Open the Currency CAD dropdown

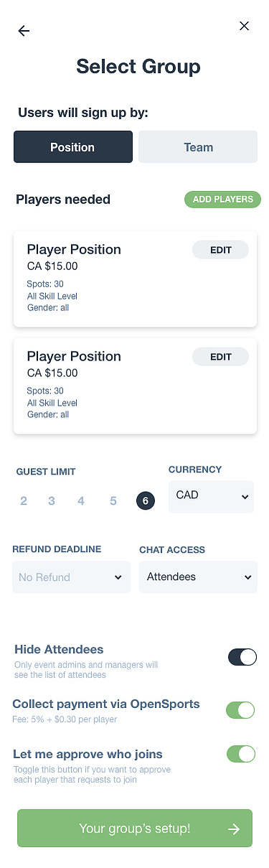pyautogui.click(x=211, y=496)
